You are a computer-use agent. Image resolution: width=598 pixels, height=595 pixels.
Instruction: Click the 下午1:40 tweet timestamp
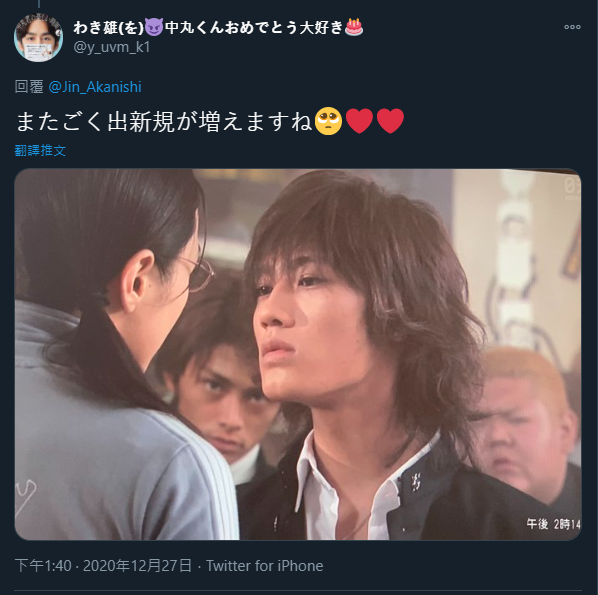pos(43,566)
